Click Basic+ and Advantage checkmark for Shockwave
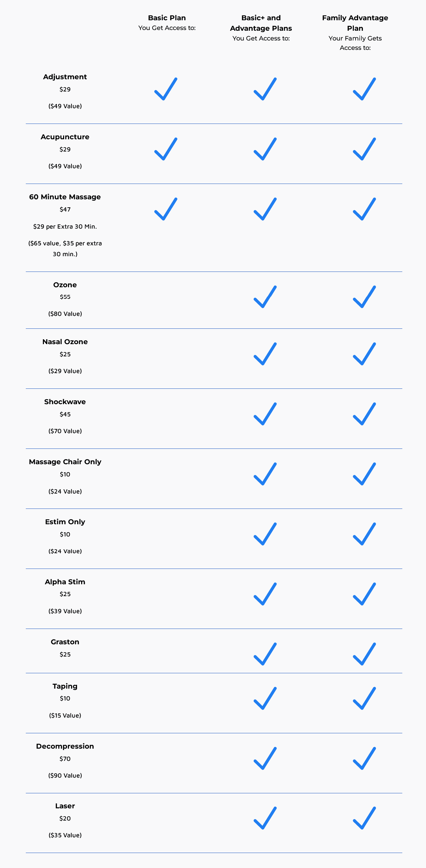Image resolution: width=426 pixels, height=868 pixels. click(265, 414)
